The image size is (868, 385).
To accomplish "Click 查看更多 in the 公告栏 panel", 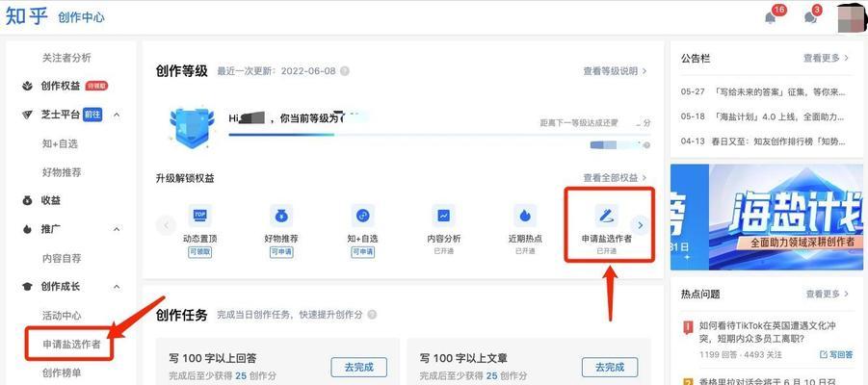I will point(826,58).
